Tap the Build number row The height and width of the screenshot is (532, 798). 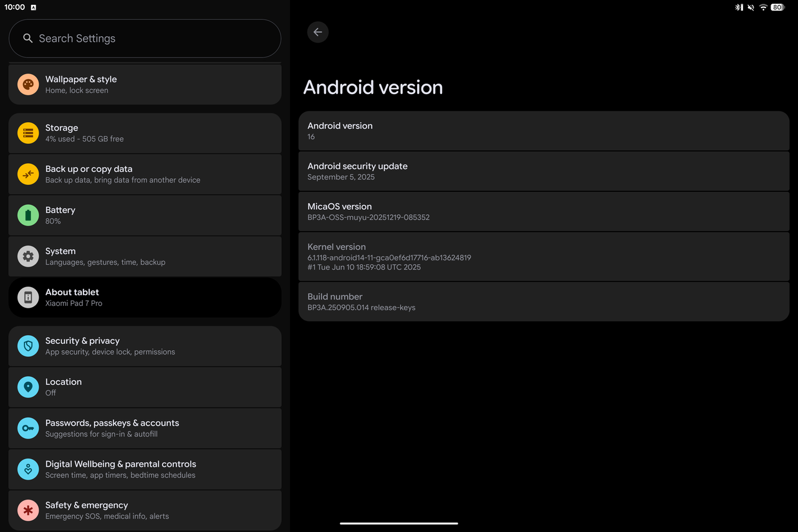(x=544, y=302)
